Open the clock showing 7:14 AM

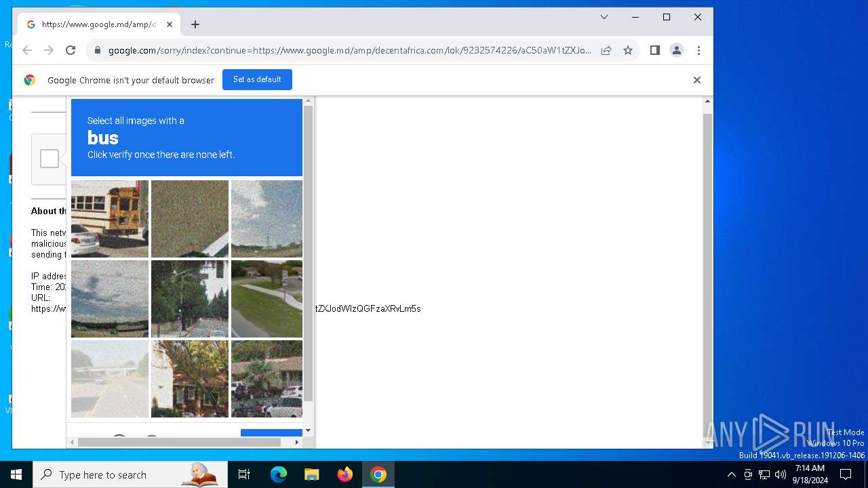[x=810, y=474]
